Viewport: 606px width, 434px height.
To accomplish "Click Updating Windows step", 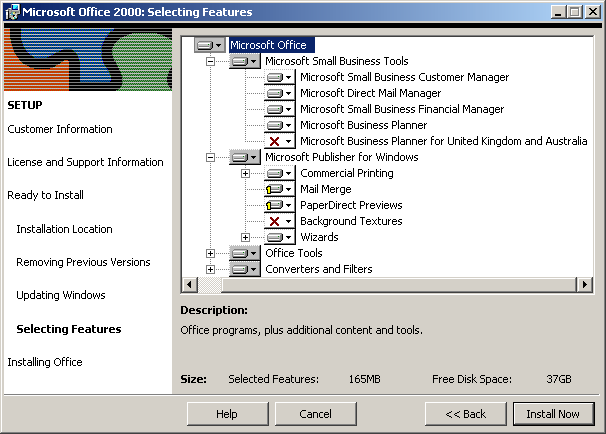I will (61, 295).
